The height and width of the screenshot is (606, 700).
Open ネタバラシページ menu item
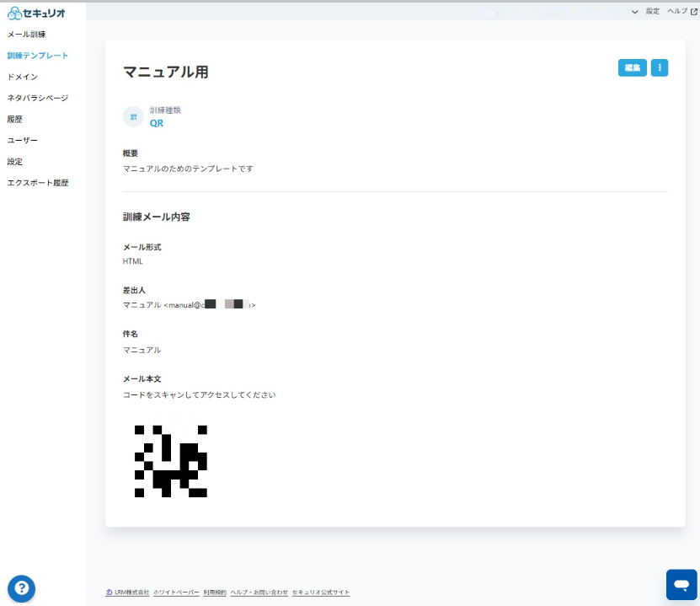(x=38, y=98)
